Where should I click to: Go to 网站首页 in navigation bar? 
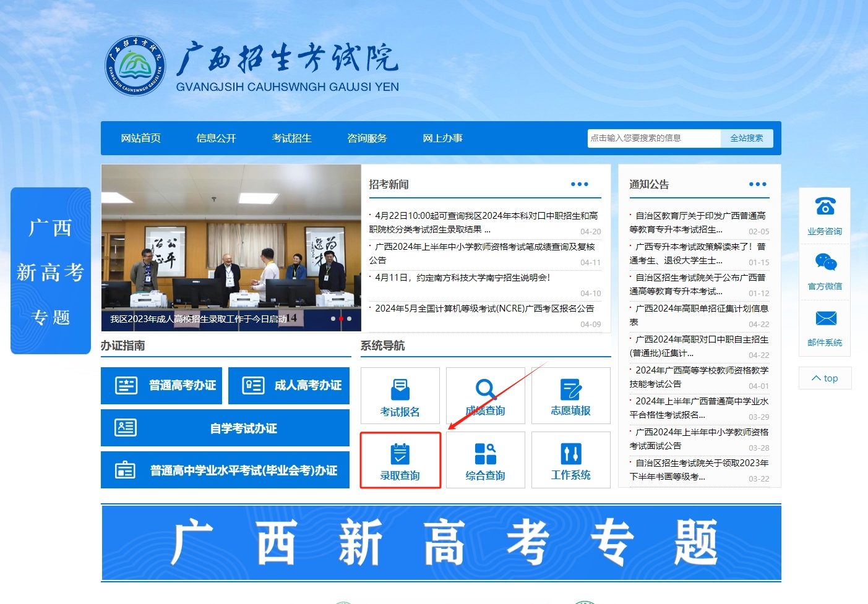pos(141,138)
